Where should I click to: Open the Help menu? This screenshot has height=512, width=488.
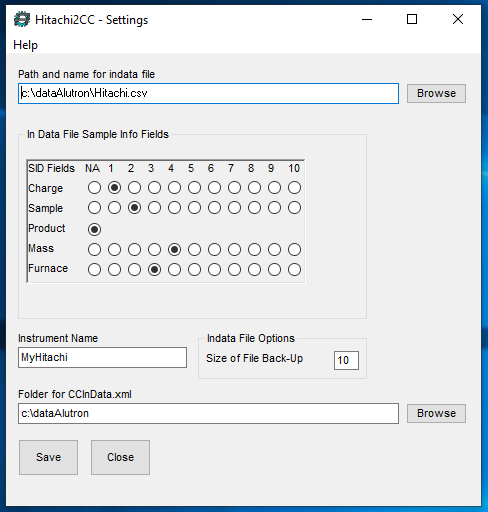tap(25, 45)
